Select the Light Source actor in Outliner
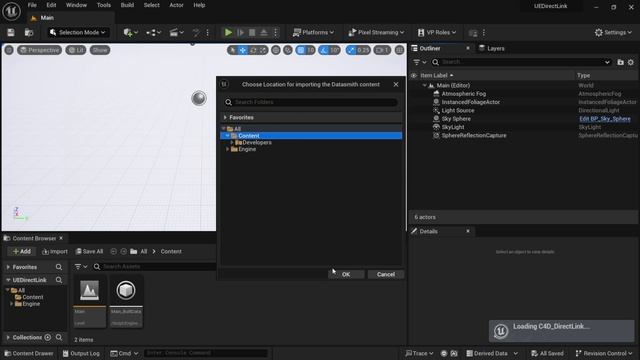640x360 pixels. click(458, 111)
